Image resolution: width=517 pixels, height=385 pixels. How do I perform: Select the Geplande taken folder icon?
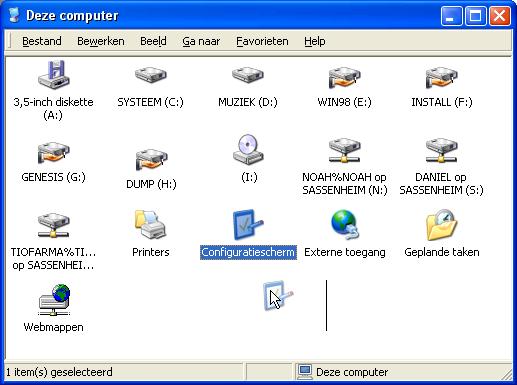[x=442, y=225]
